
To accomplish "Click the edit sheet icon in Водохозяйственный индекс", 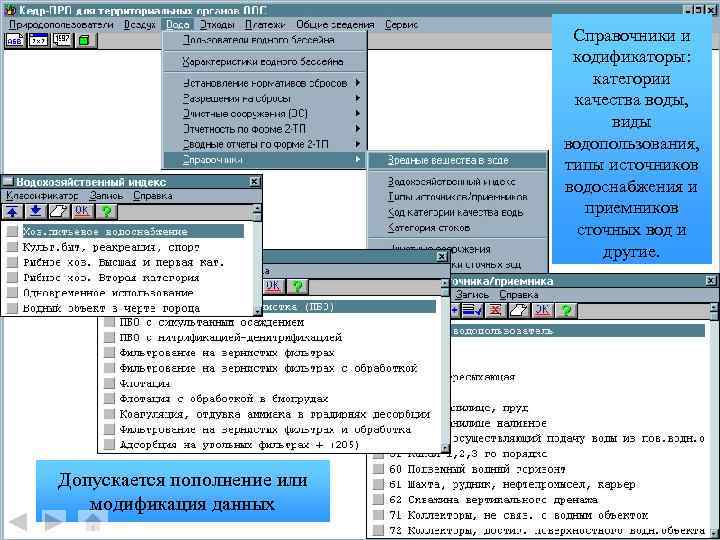I will coord(59,212).
